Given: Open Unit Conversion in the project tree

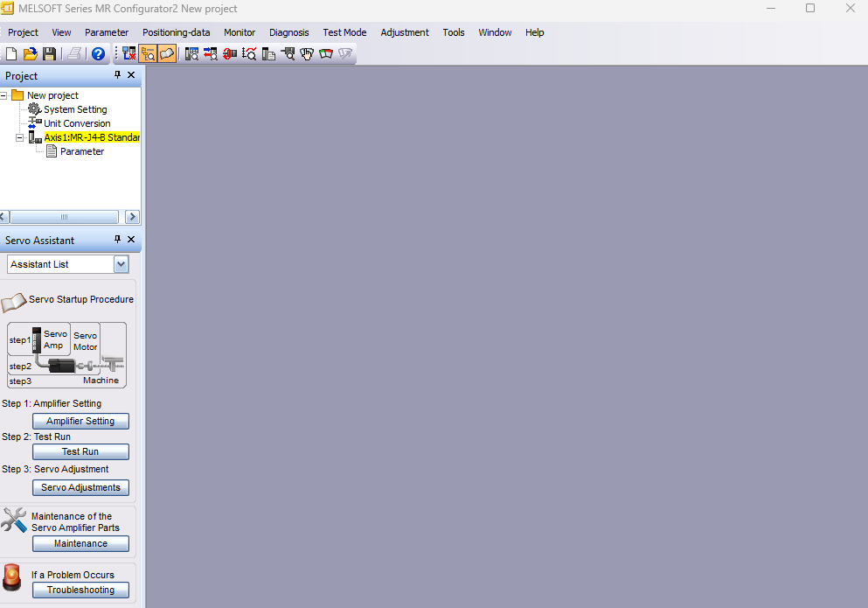Looking at the screenshot, I should (x=76, y=123).
